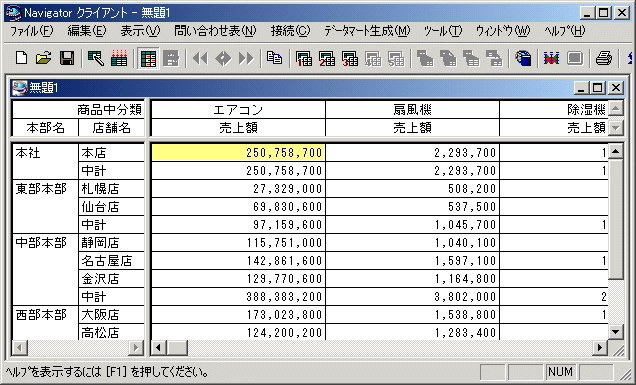Select the 大阪店 row label

(112, 314)
